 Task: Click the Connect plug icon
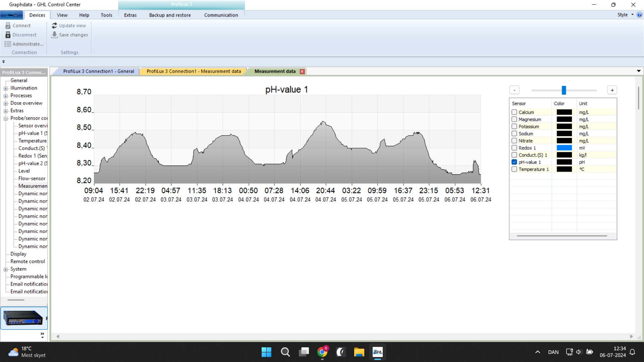[8, 25]
